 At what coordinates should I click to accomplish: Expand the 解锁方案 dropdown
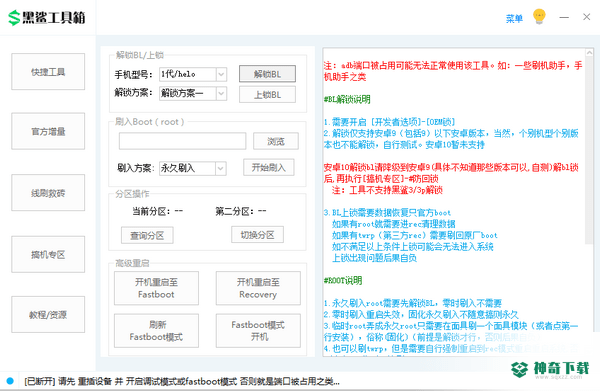pos(221,93)
